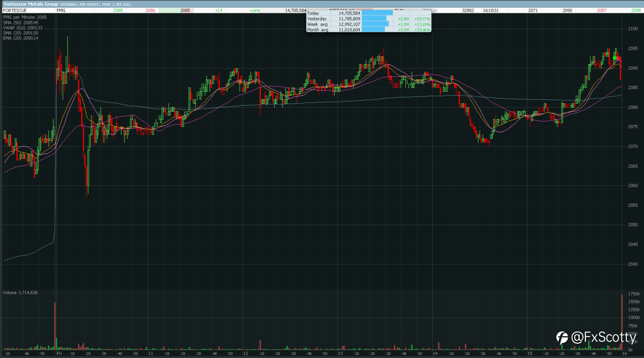This screenshot has width=644, height=358.
Task: Click the 11 hour label on time axis
Action: click(x=151, y=354)
